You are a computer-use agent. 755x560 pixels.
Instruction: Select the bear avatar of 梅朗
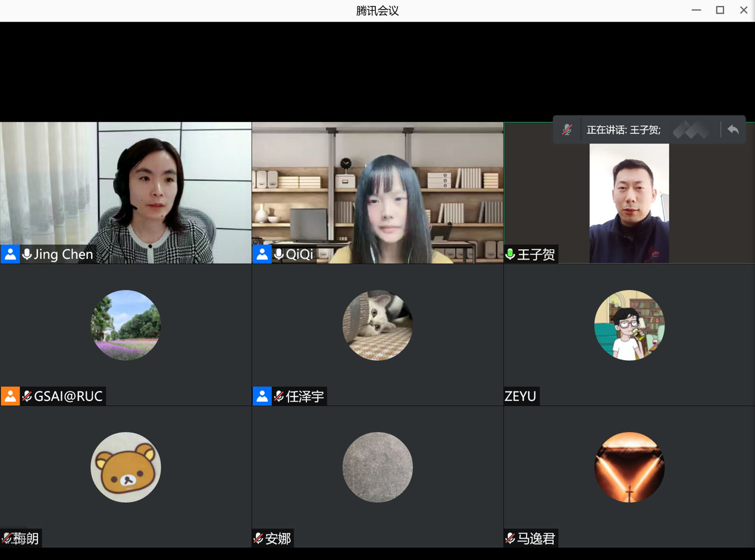coord(126,467)
